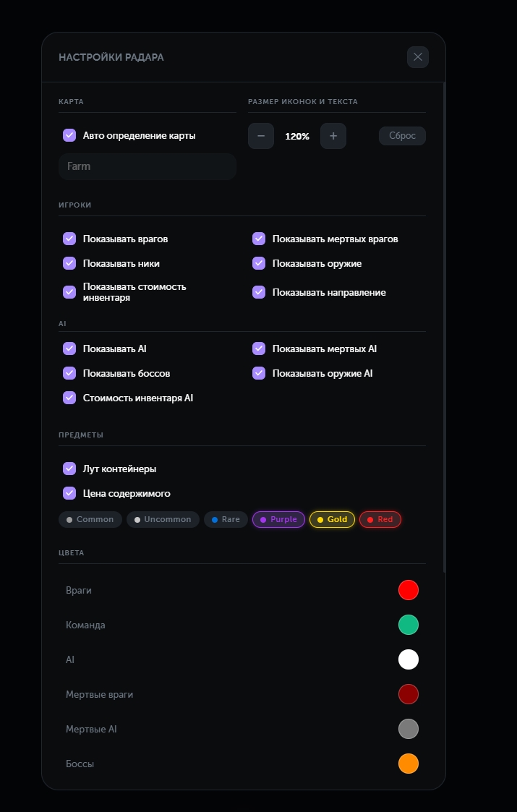Disable Показывать врагов checkbox
517x812 pixels.
pos(69,239)
